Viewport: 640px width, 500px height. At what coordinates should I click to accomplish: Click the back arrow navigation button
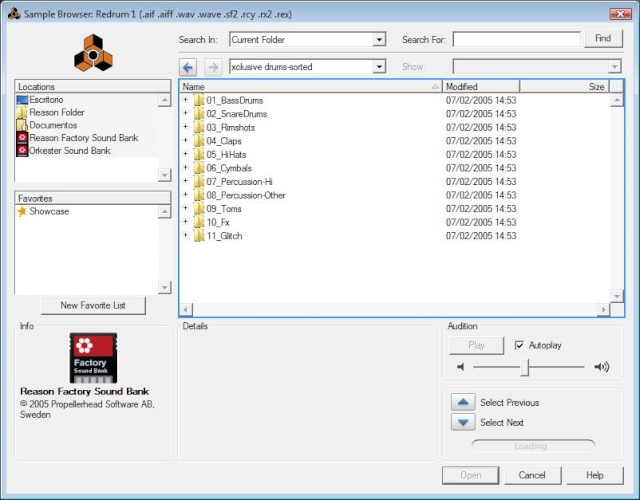[x=188, y=67]
